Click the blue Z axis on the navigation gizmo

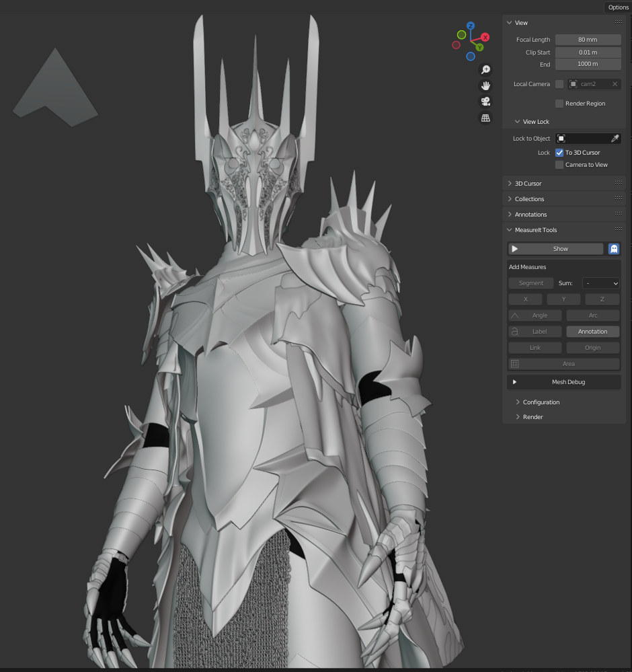(471, 26)
